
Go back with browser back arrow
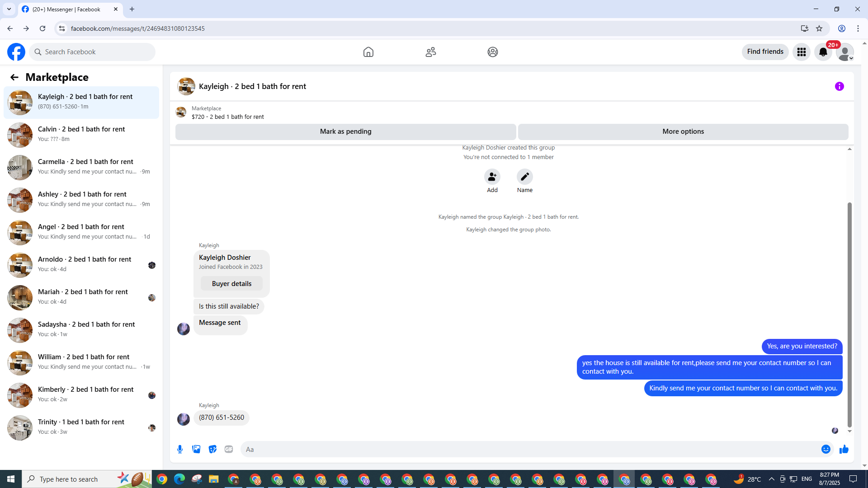point(10,28)
